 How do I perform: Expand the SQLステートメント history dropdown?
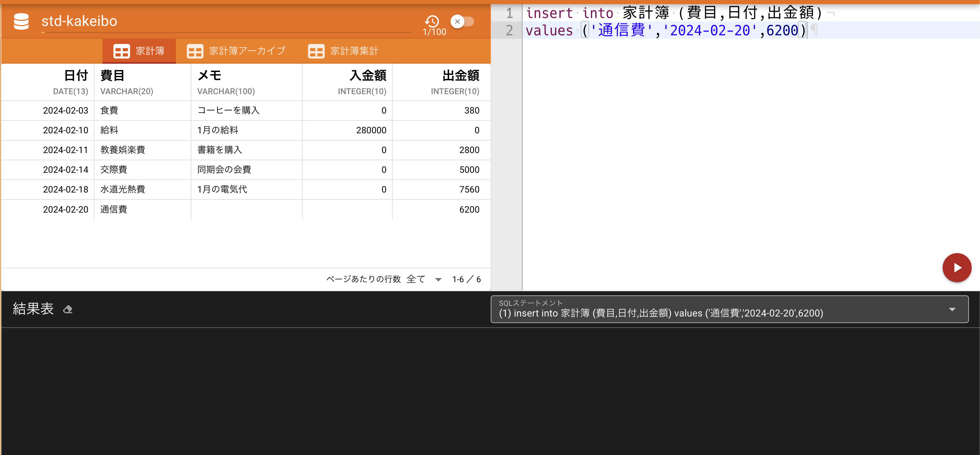pos(953,309)
